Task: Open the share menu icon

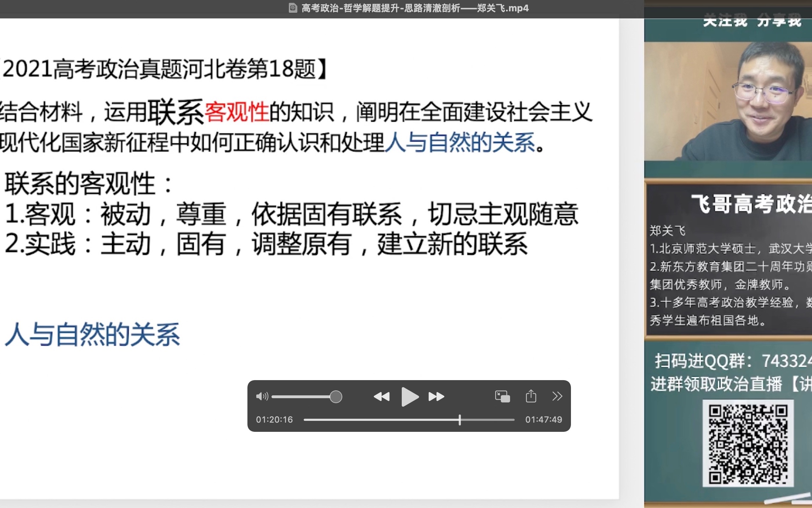Action: pos(531,396)
